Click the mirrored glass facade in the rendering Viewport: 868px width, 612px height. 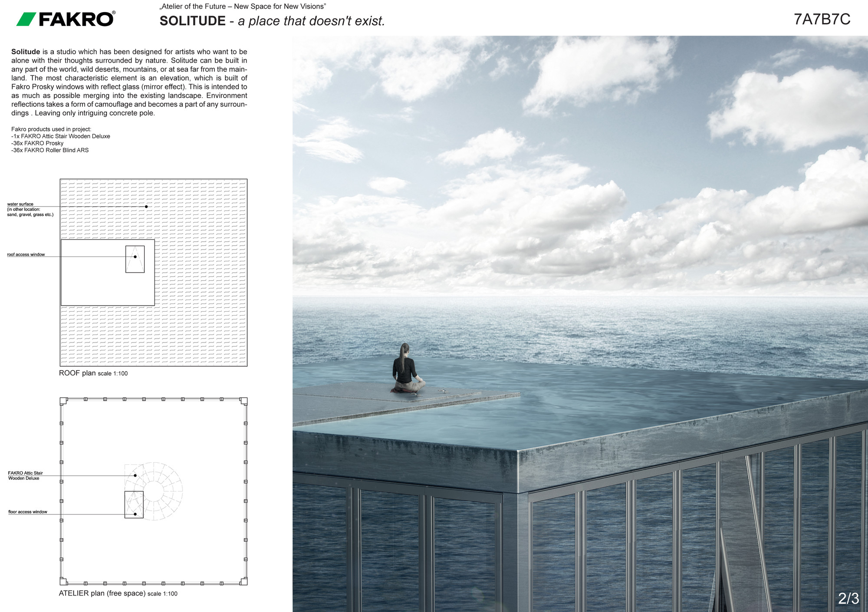click(x=608, y=543)
